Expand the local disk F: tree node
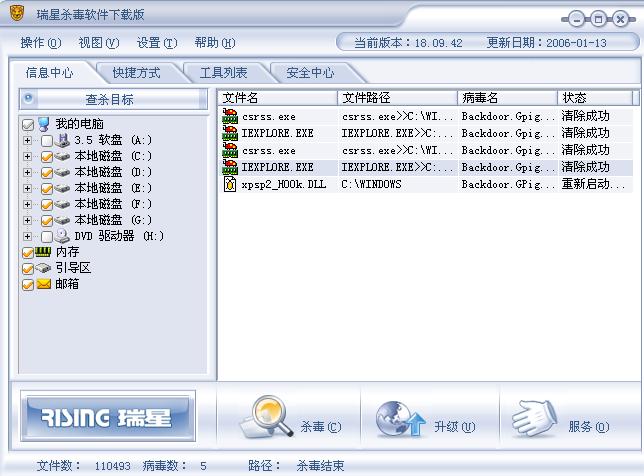Image resolution: width=644 pixels, height=476 pixels. pyautogui.click(x=28, y=205)
